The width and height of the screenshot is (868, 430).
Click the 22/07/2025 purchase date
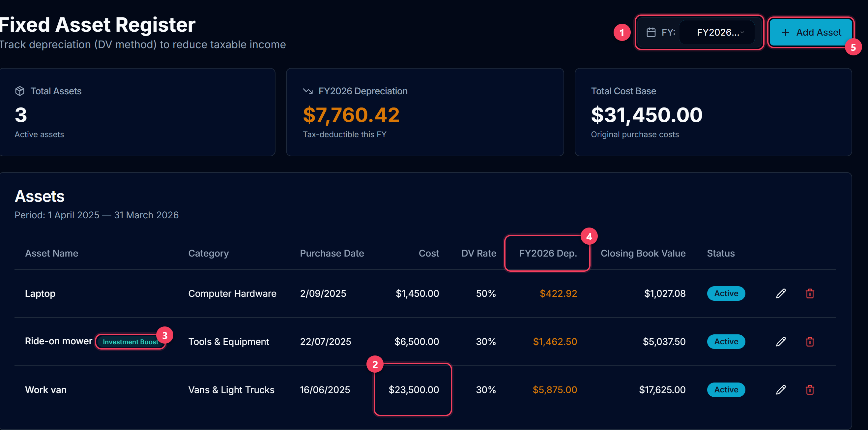coord(326,342)
